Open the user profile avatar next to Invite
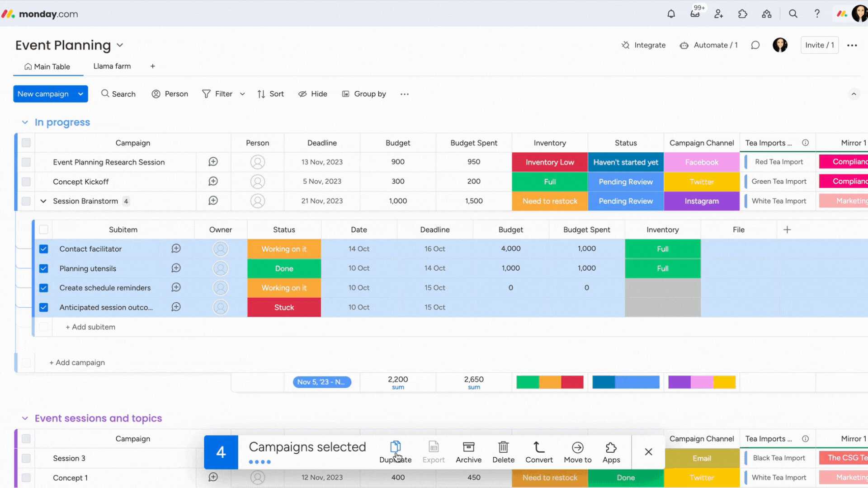The width and height of the screenshot is (868, 488). pos(780,45)
